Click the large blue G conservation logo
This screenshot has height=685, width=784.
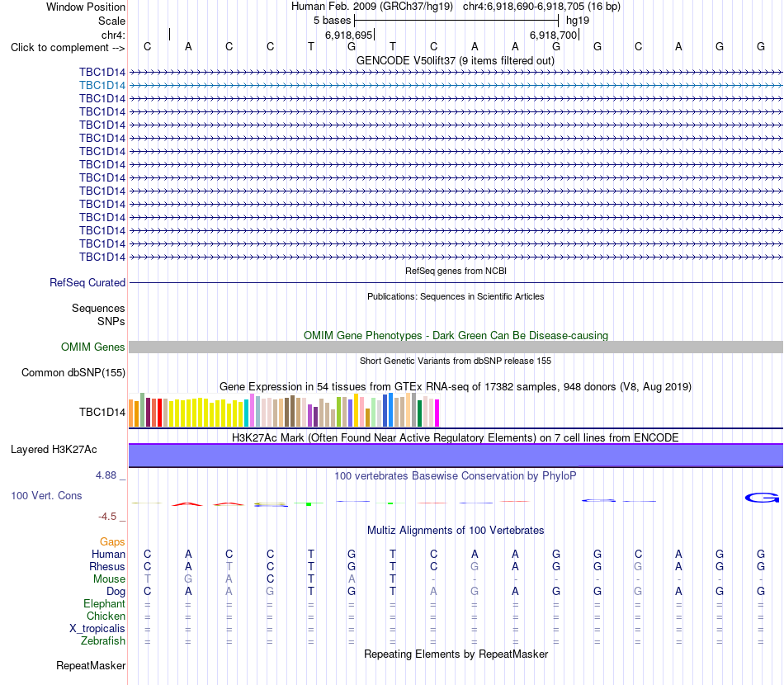[x=762, y=498]
